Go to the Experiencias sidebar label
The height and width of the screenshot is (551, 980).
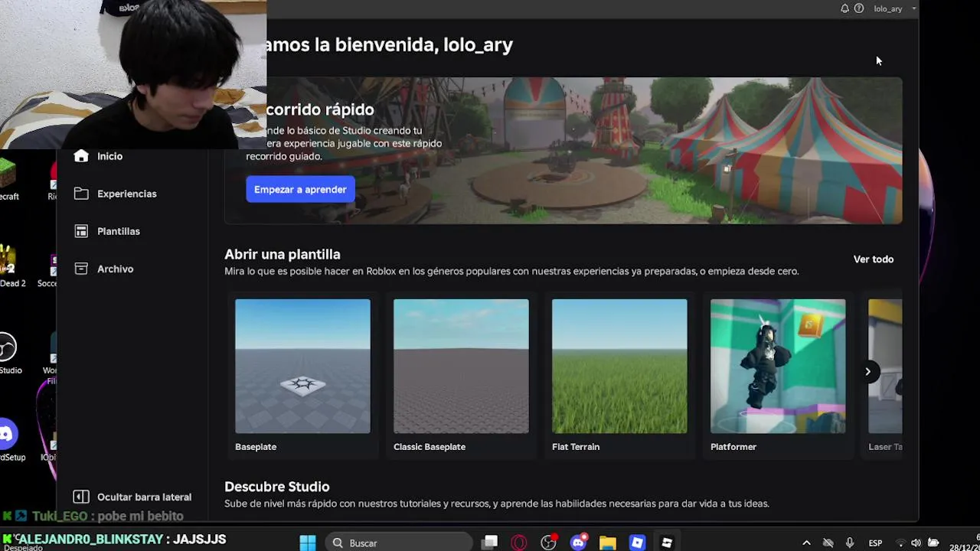coord(126,194)
